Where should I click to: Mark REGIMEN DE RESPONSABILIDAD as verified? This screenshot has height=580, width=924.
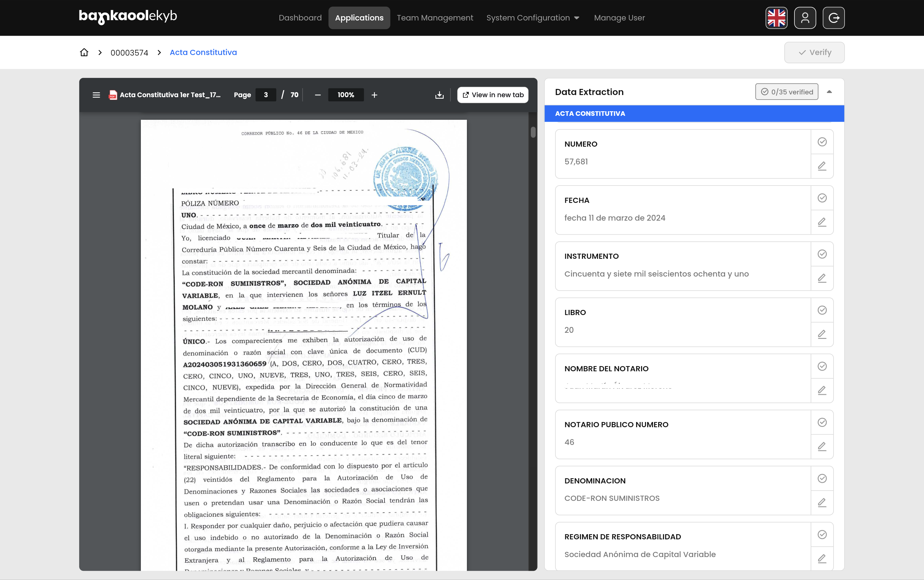click(822, 534)
